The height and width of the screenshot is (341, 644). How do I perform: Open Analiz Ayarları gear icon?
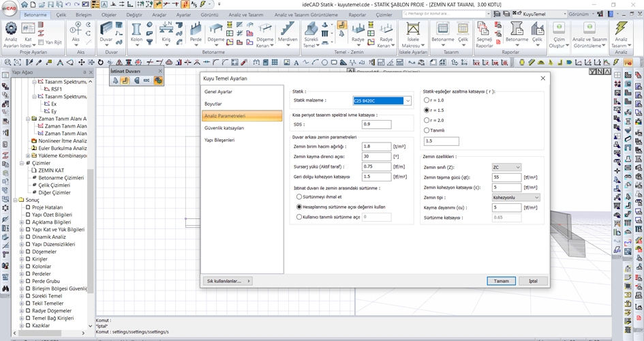coord(11,29)
